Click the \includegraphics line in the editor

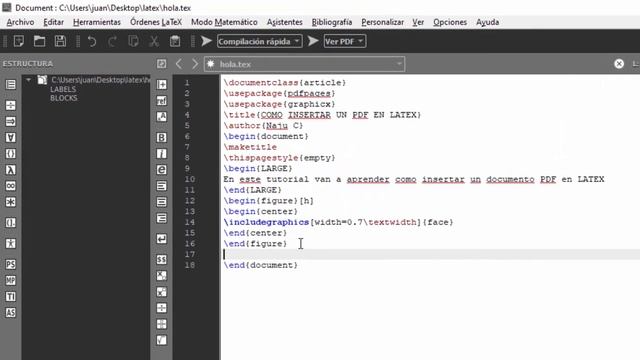[x=338, y=222]
